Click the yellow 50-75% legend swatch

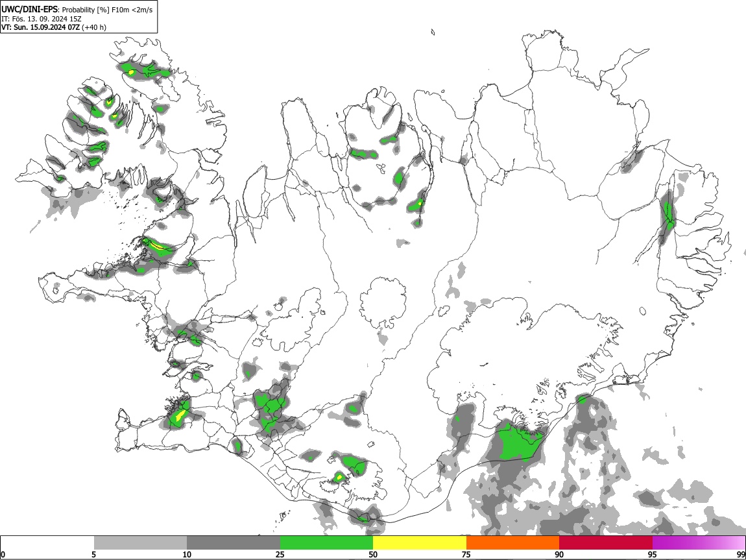click(420, 543)
